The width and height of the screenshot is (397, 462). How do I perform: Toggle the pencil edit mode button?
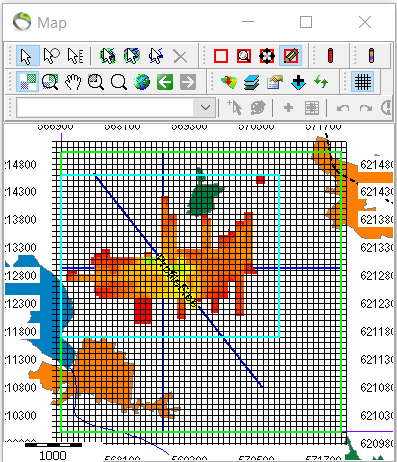tap(290, 56)
